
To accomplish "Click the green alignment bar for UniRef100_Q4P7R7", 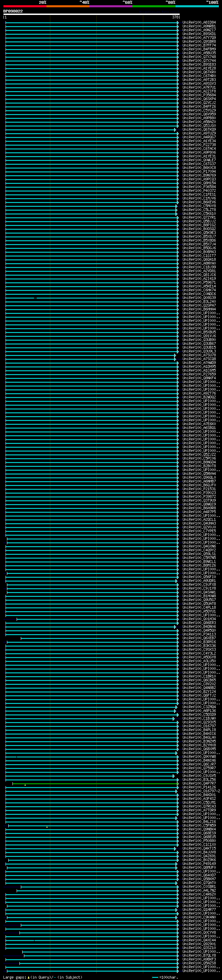I will coord(95,784).
